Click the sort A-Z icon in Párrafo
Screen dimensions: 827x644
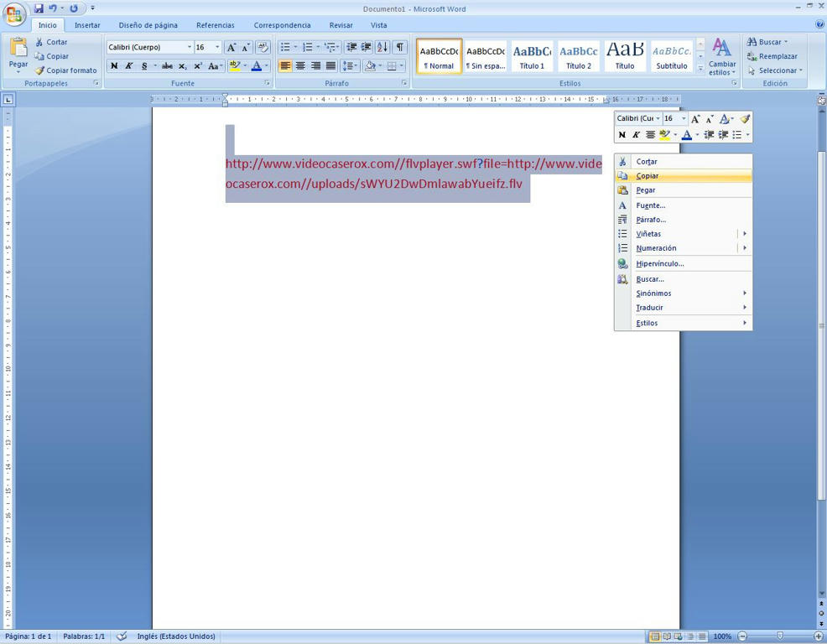(382, 47)
